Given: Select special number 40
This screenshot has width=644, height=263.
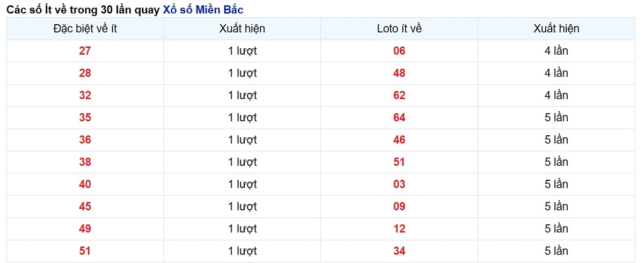Looking at the screenshot, I should coord(85,185).
